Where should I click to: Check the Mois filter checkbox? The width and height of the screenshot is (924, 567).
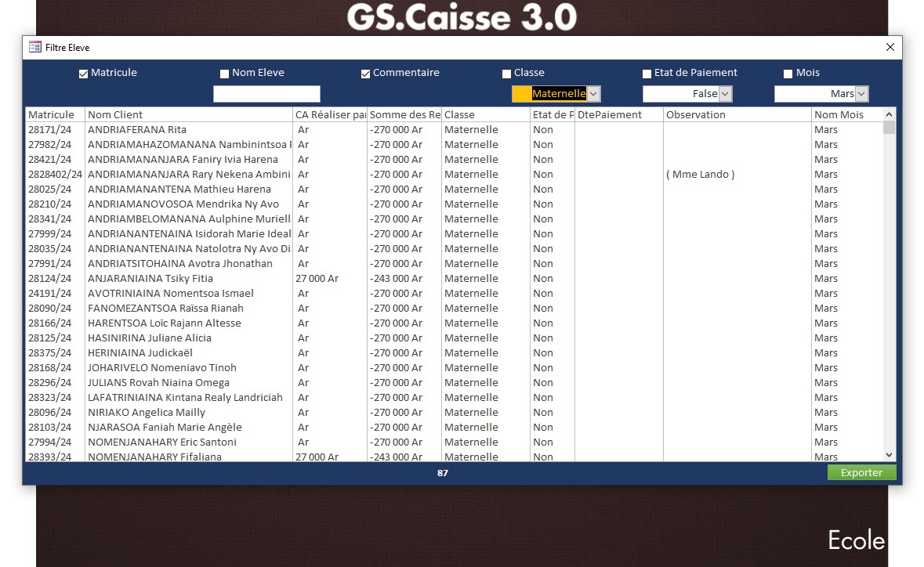pyautogui.click(x=788, y=74)
